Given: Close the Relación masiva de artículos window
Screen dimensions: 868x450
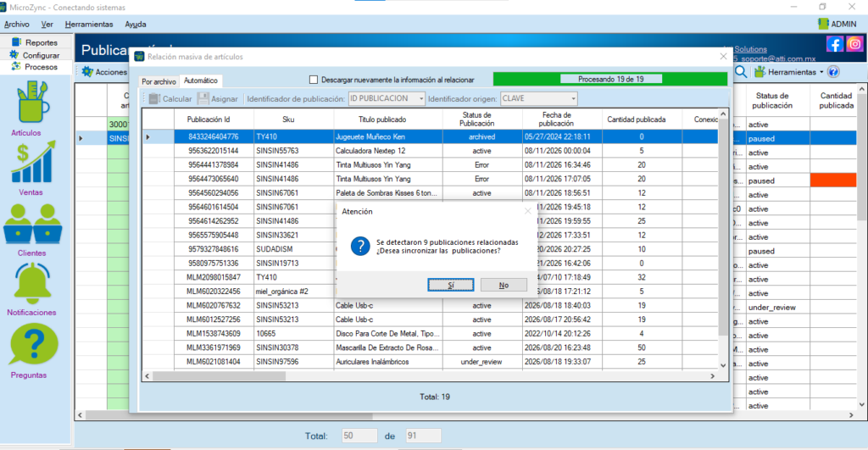Looking at the screenshot, I should (x=723, y=57).
